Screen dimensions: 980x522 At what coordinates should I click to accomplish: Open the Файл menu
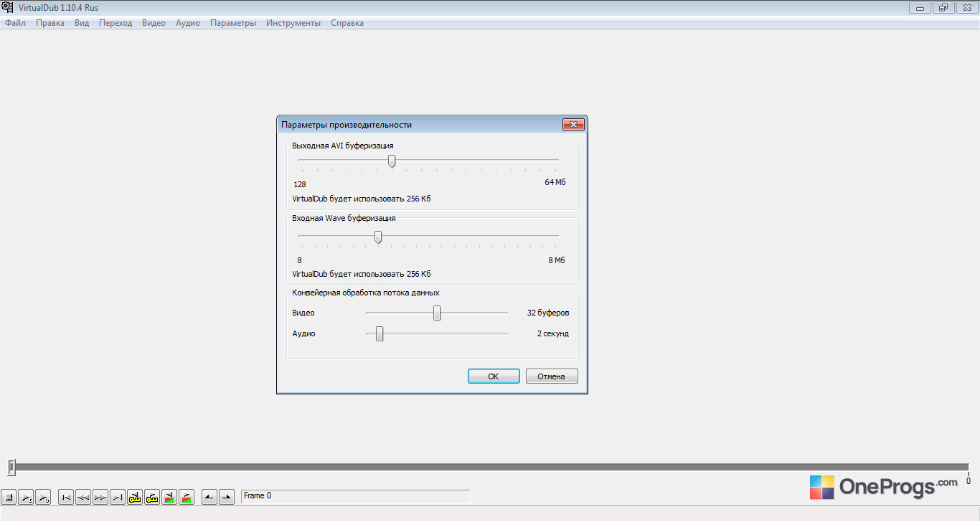(15, 23)
